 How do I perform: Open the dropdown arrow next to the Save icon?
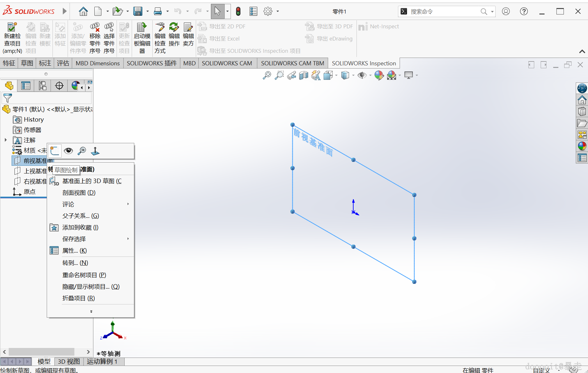(x=147, y=12)
